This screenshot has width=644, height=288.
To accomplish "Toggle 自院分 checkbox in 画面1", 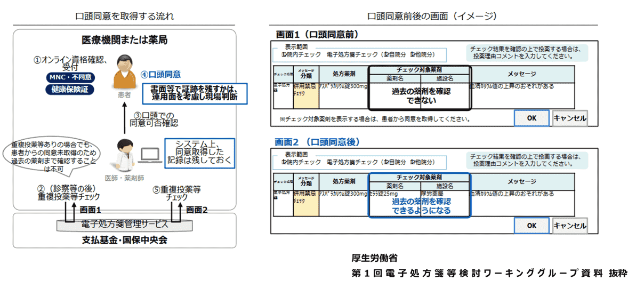I will pyautogui.click(x=385, y=54).
